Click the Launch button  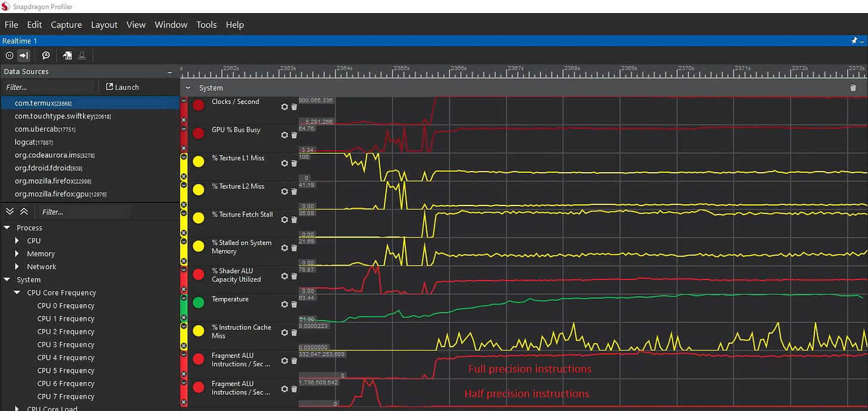122,87
